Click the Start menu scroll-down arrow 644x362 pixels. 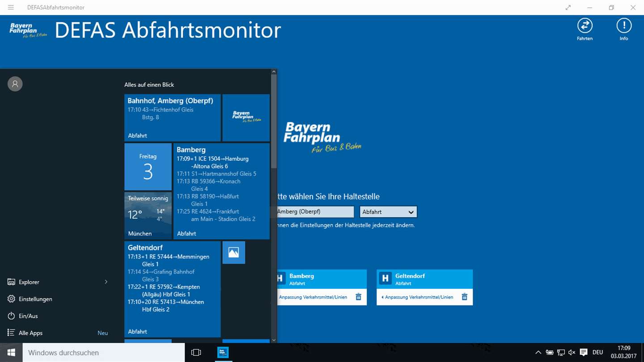pyautogui.click(x=274, y=340)
